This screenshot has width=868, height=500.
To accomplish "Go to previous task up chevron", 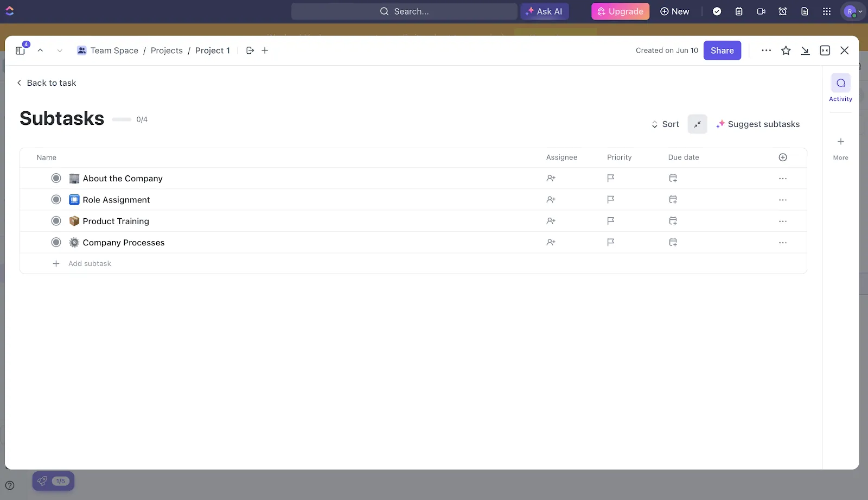I will 40,50.
